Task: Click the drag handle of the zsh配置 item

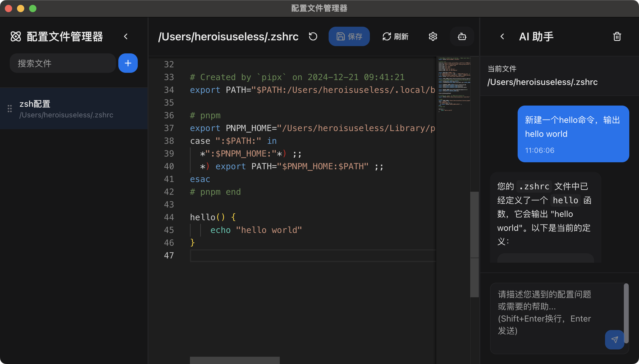Action: 10,109
